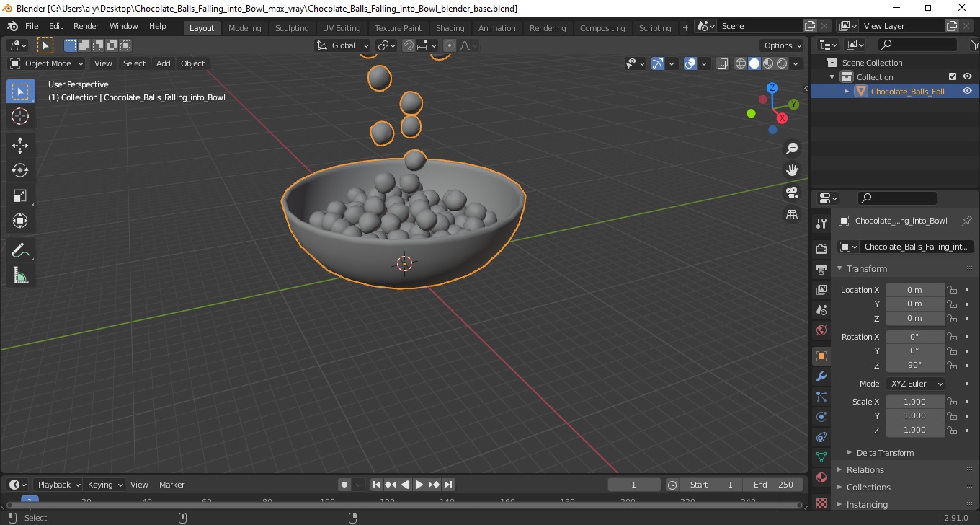Screen dimensions: 980x525
Task: Pick the Annotate pencil tool
Action: point(20,250)
